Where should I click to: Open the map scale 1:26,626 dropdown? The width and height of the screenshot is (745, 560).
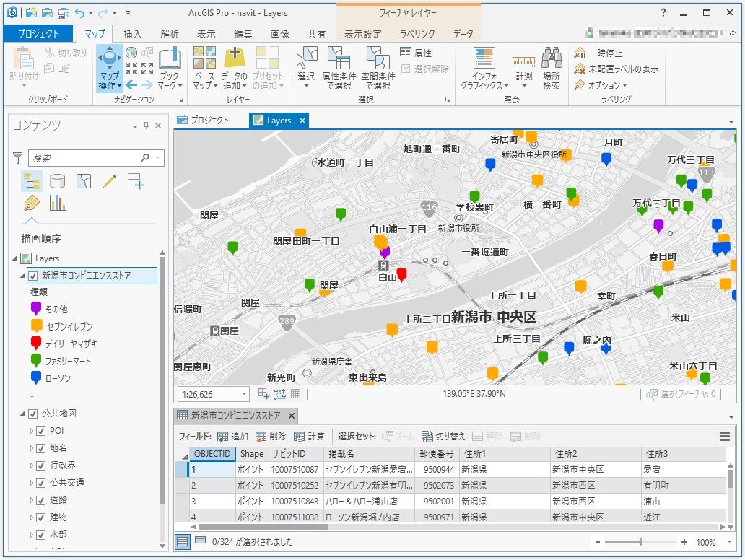[x=244, y=394]
